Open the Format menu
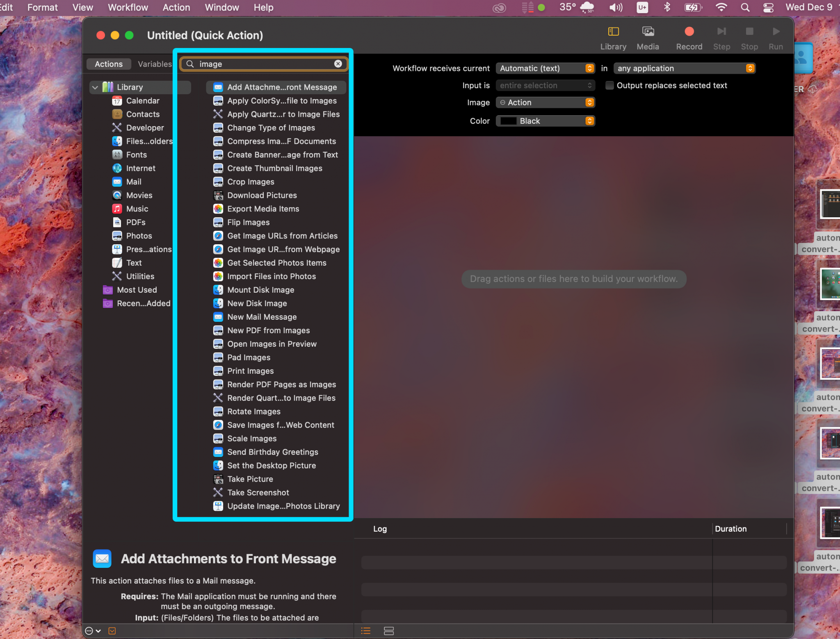Image resolution: width=840 pixels, height=639 pixels. (43, 7)
